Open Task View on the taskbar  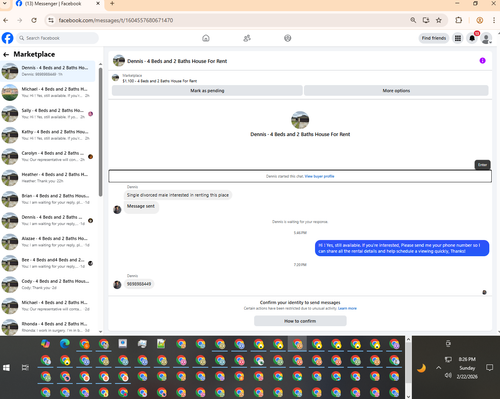pos(25,368)
